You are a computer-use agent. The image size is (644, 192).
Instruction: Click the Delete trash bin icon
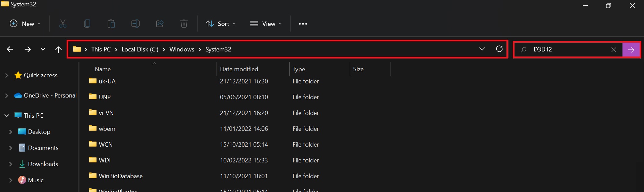tap(184, 24)
